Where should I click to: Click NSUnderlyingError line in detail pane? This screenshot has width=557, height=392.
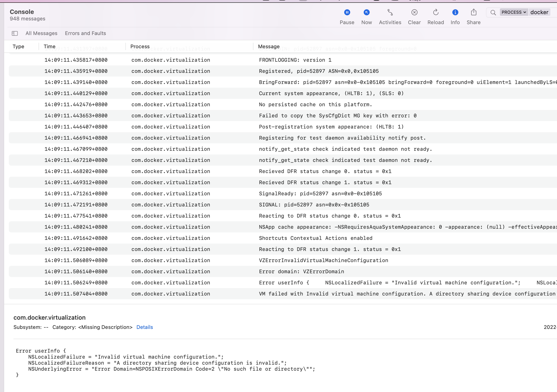(x=172, y=369)
